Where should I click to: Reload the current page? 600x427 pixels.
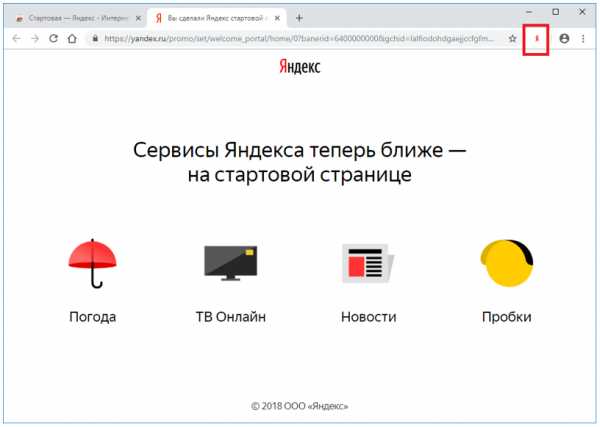(x=54, y=38)
